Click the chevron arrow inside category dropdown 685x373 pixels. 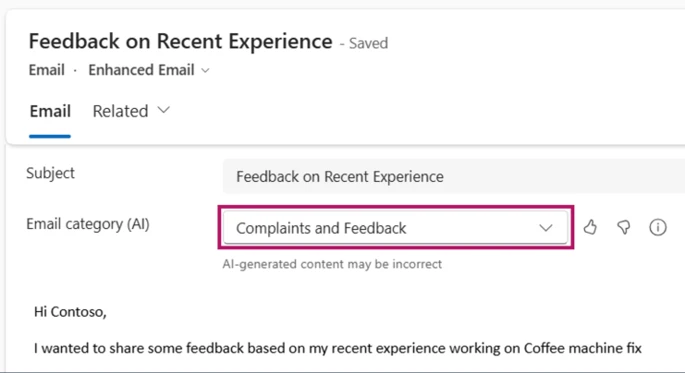pyautogui.click(x=546, y=228)
